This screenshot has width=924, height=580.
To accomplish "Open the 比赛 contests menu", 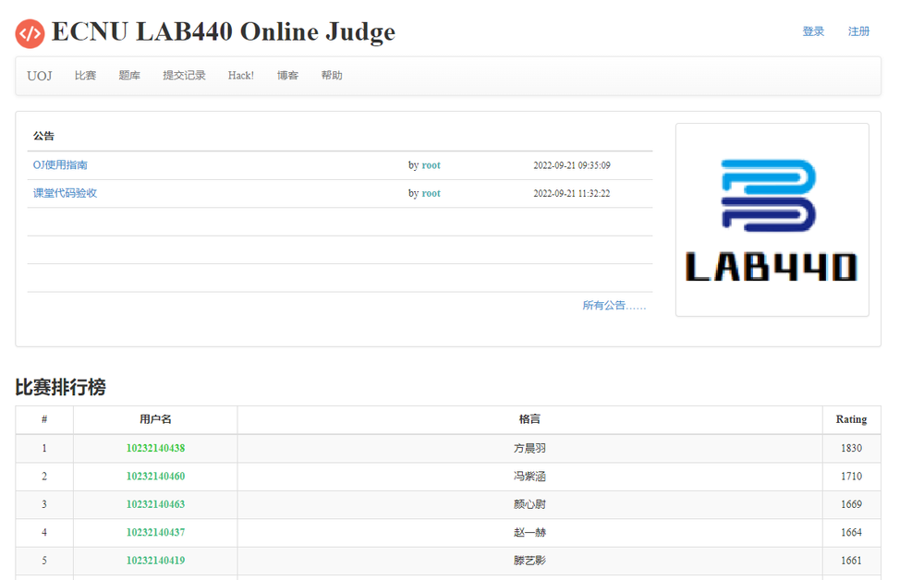I will pyautogui.click(x=85, y=76).
